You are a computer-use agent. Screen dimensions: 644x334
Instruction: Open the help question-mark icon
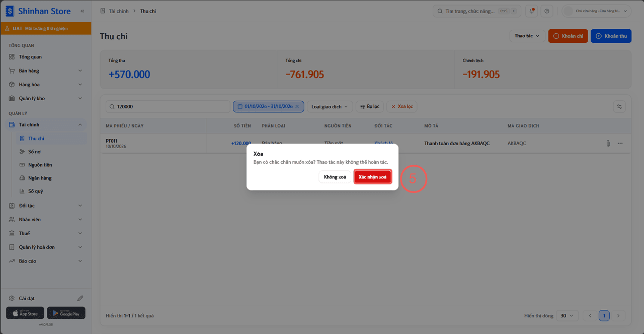coord(547,11)
